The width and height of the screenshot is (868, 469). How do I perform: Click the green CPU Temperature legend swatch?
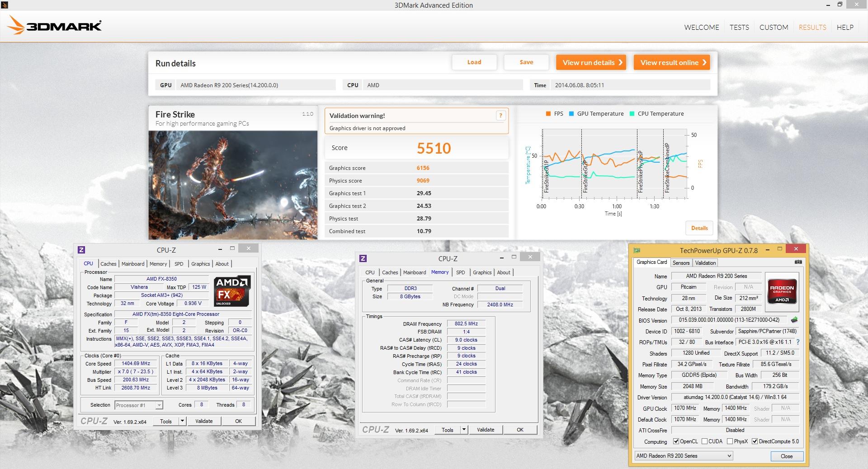point(632,114)
